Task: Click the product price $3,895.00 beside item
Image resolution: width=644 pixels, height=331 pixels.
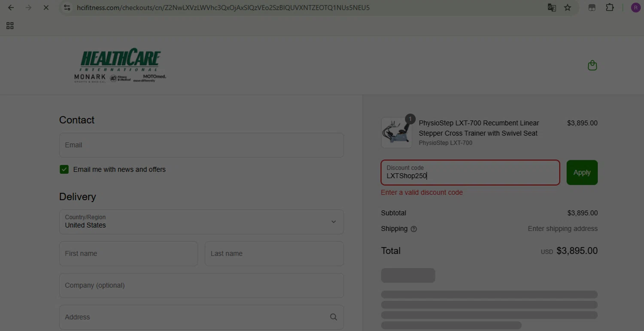Action: pyautogui.click(x=582, y=123)
